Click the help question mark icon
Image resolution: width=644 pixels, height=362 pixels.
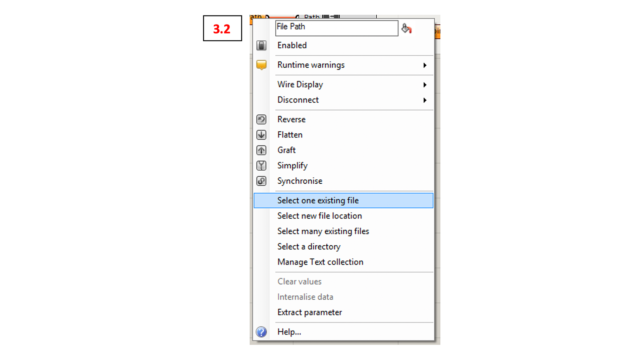coord(261,332)
